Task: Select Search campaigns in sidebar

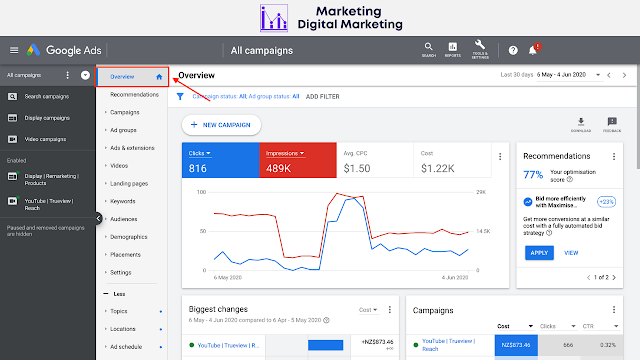Action: click(47, 97)
